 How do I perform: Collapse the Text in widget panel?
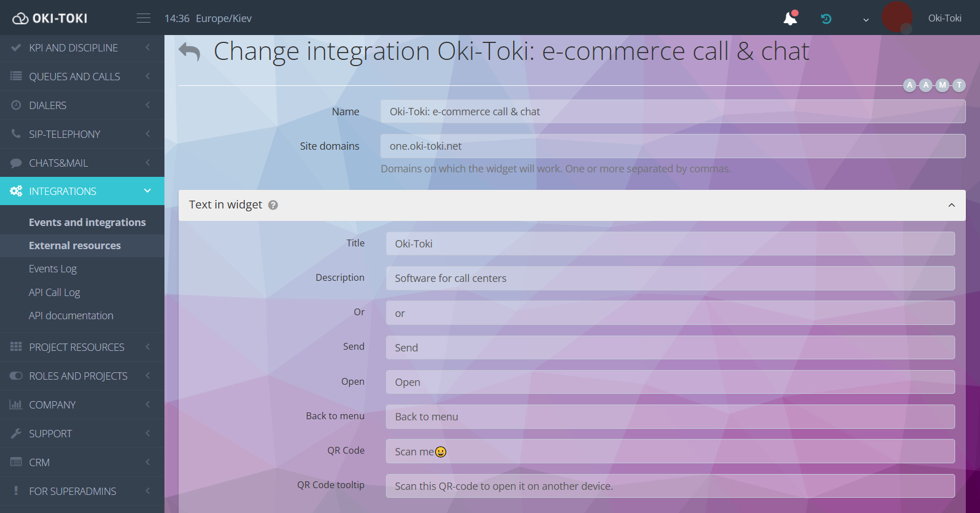[x=952, y=205]
